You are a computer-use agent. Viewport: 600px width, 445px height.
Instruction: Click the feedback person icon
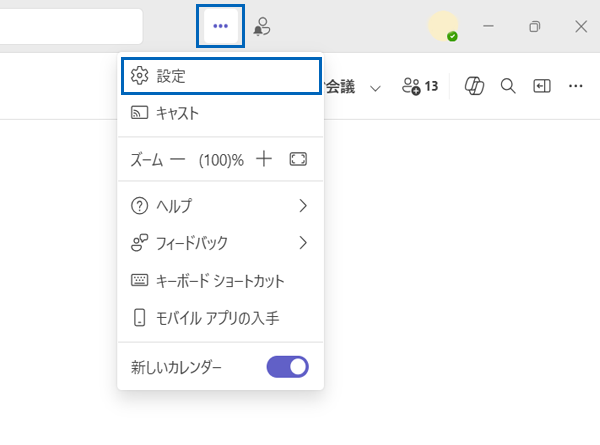[139, 243]
